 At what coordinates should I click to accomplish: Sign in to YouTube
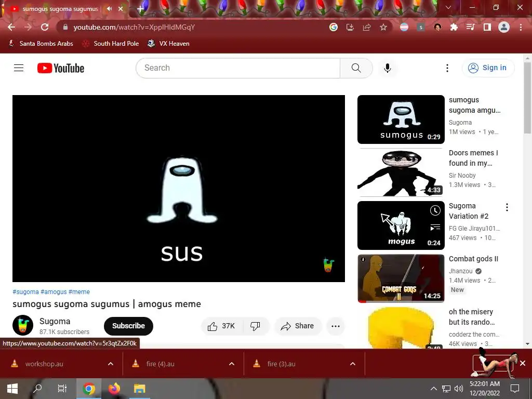488,68
